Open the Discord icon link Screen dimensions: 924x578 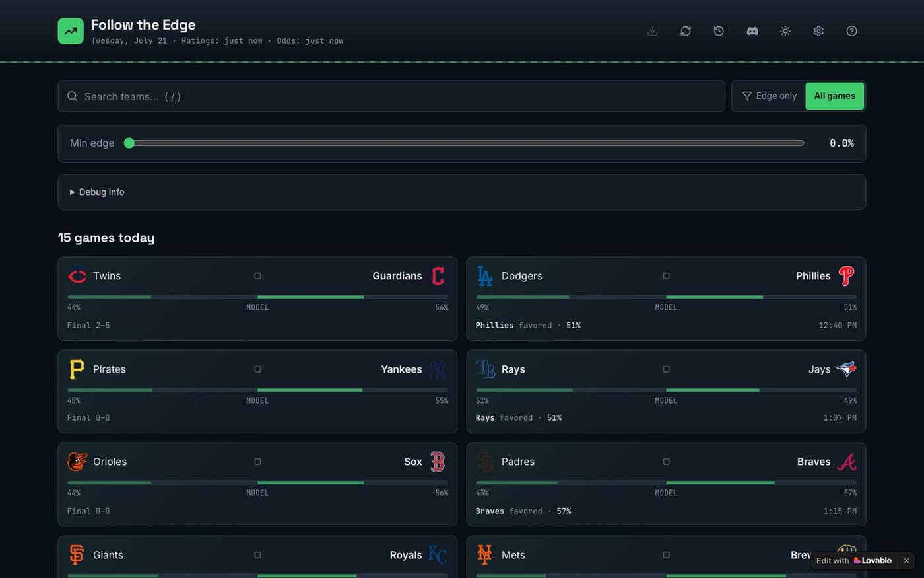[x=752, y=31]
